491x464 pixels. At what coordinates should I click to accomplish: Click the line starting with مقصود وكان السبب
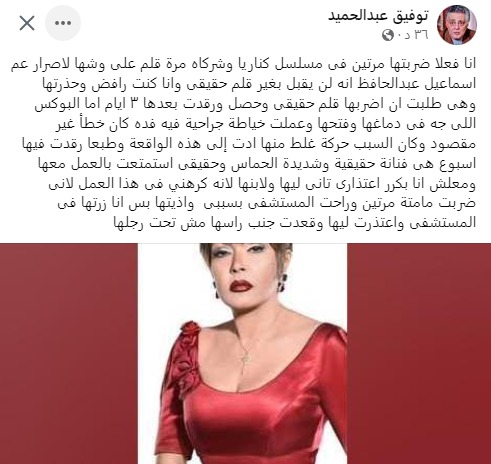click(x=249, y=144)
